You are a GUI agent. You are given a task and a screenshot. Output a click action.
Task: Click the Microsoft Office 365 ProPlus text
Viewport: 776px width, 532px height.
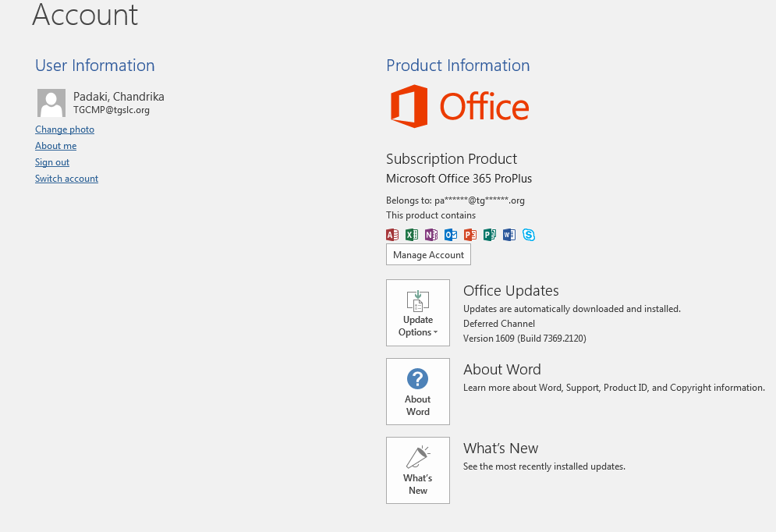click(x=459, y=179)
